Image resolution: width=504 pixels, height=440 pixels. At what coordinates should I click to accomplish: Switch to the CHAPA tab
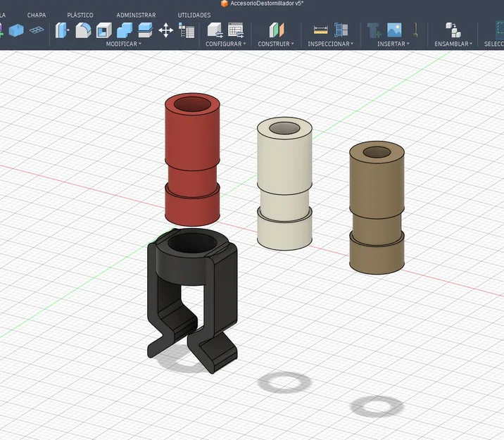pos(37,15)
